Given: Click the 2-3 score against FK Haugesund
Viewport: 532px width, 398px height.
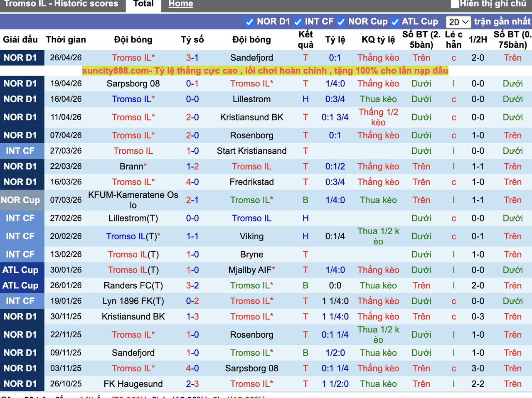Looking at the screenshot, I should 192,384.
